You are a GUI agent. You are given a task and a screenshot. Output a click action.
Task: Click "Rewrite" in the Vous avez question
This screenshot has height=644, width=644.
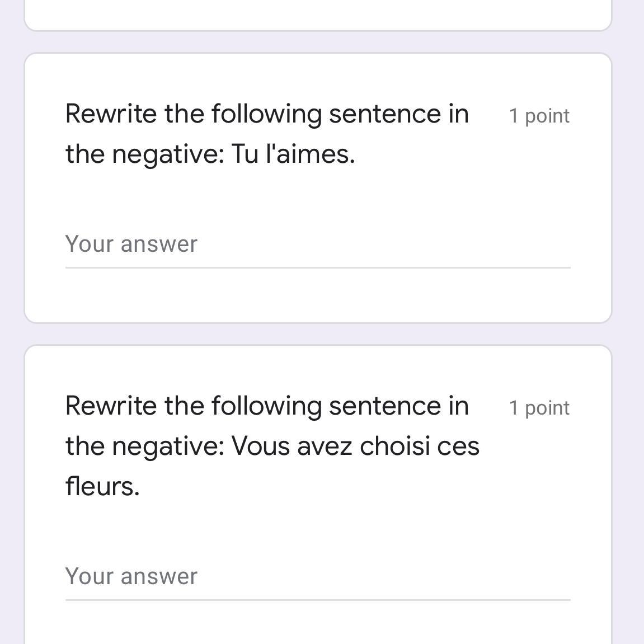coord(111,406)
